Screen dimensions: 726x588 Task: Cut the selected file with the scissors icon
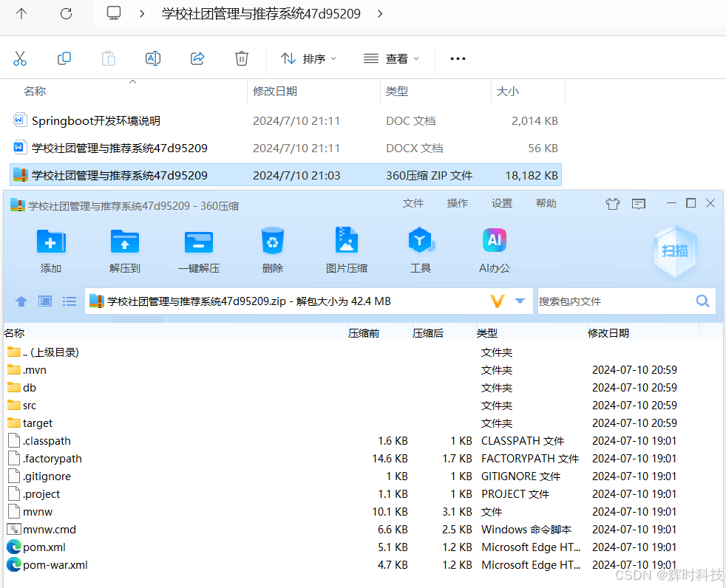[x=20, y=58]
